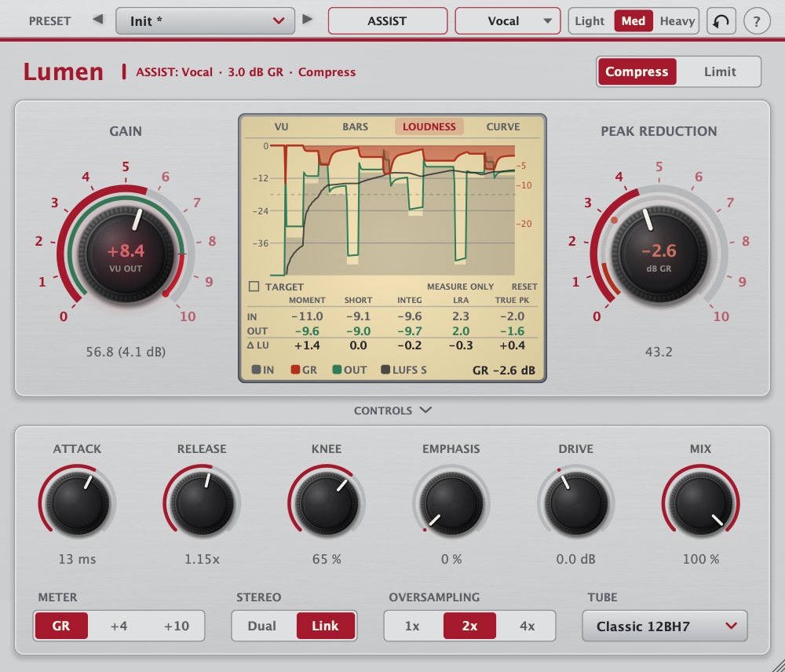Enable the TARGET checkbox
Viewport: 785px width, 672px height.
pos(254,287)
